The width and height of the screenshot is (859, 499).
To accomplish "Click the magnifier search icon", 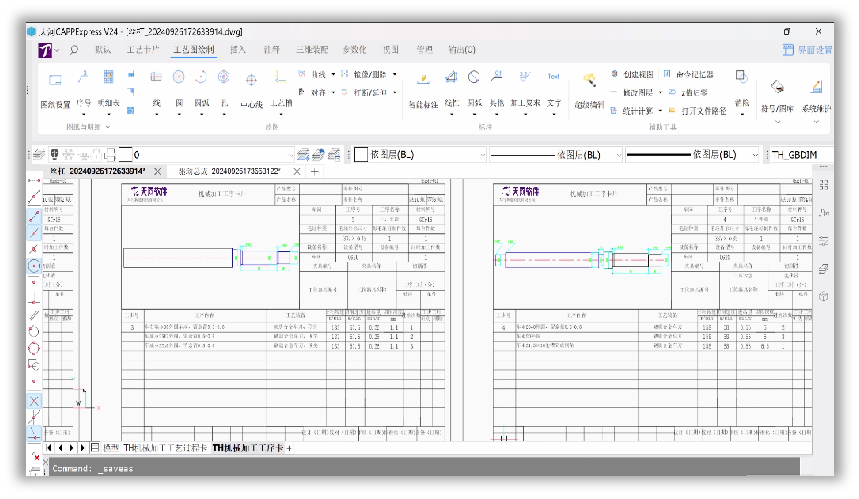I will [x=74, y=50].
